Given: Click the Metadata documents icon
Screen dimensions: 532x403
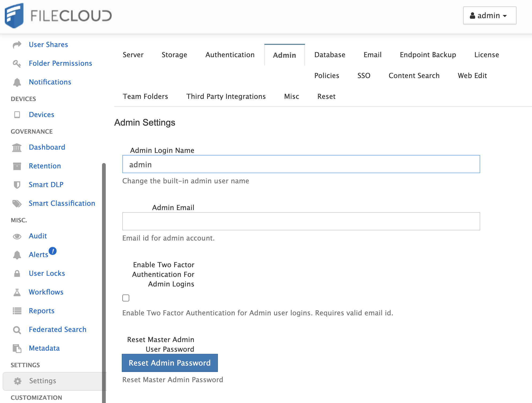Looking at the screenshot, I should click(x=17, y=348).
